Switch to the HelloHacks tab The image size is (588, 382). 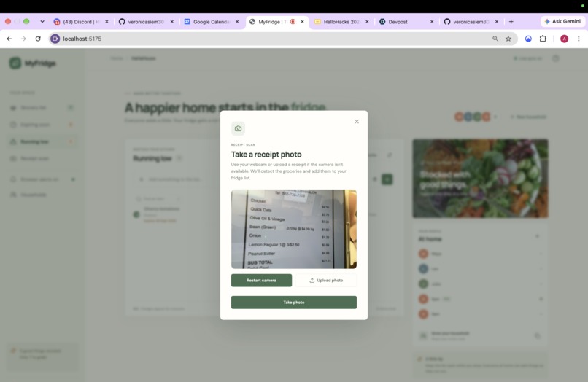click(341, 22)
